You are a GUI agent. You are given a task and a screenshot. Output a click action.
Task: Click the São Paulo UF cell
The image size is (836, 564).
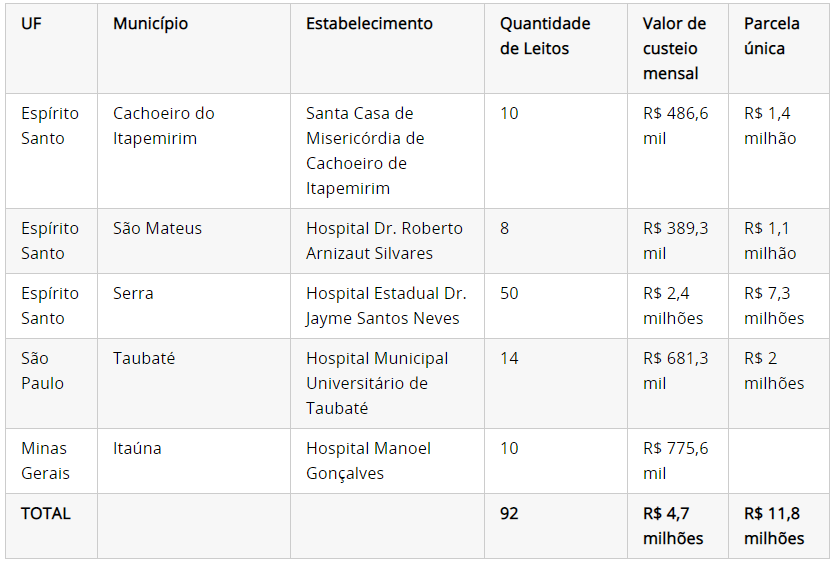pos(42,371)
